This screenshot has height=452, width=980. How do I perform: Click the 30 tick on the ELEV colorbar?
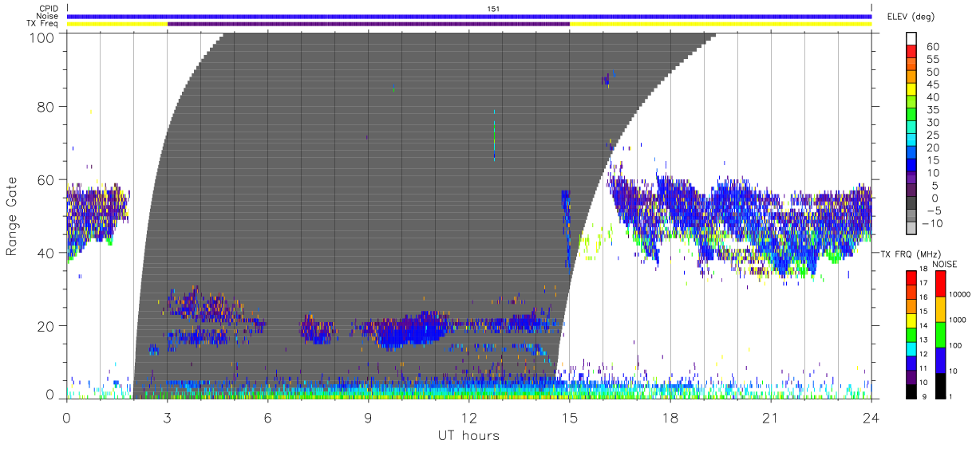point(931,123)
